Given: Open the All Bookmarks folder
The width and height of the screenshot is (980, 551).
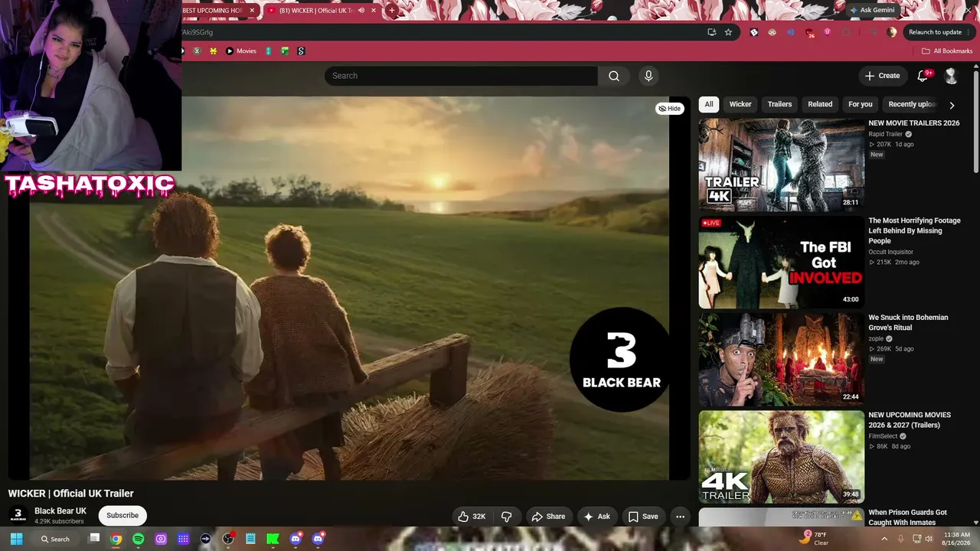Looking at the screenshot, I should pos(947,51).
